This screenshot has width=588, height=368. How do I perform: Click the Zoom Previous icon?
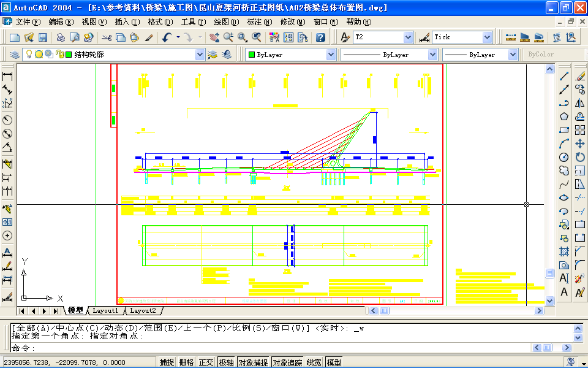click(x=256, y=37)
